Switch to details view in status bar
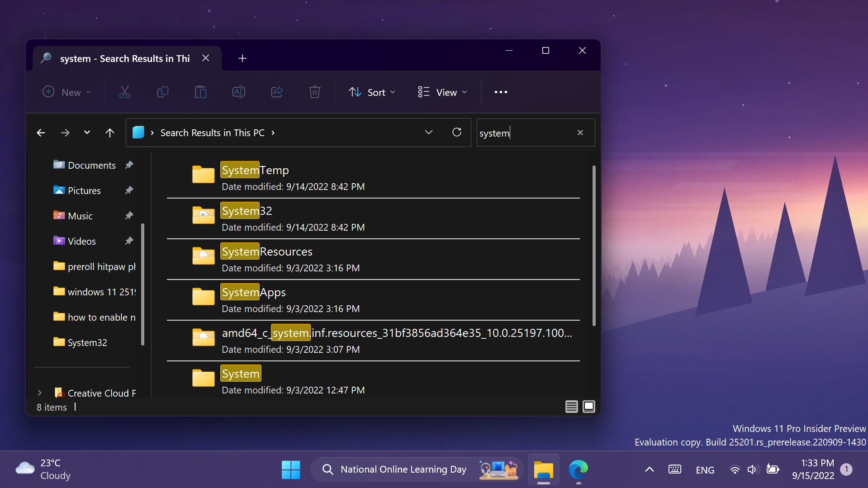 tap(571, 406)
